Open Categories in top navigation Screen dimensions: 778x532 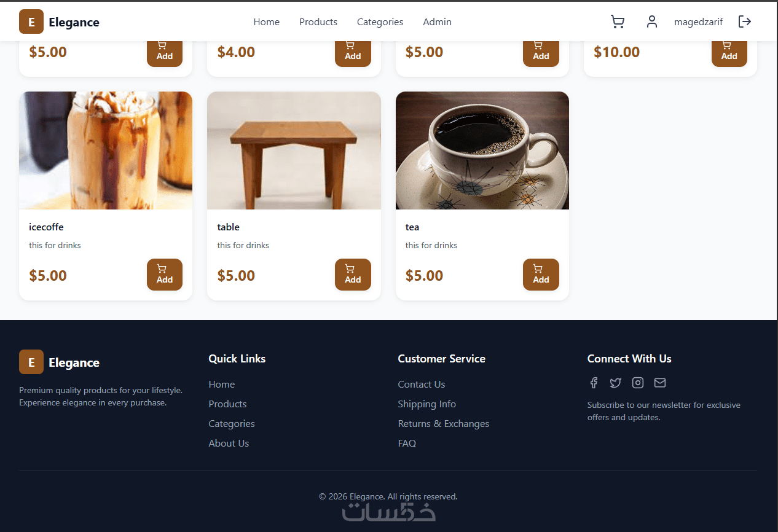pos(380,22)
